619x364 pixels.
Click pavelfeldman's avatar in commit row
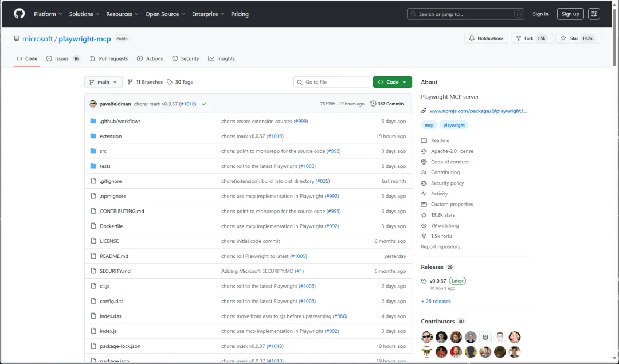tap(93, 104)
